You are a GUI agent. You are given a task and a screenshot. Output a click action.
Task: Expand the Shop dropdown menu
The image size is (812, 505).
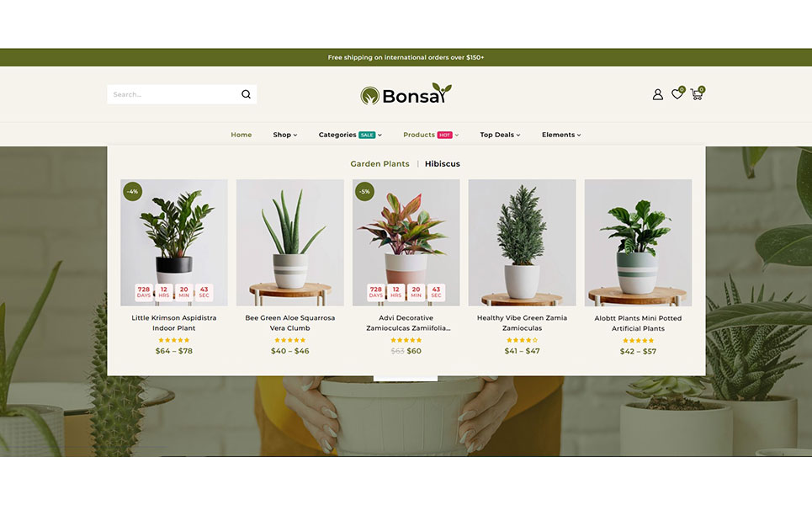pyautogui.click(x=284, y=135)
